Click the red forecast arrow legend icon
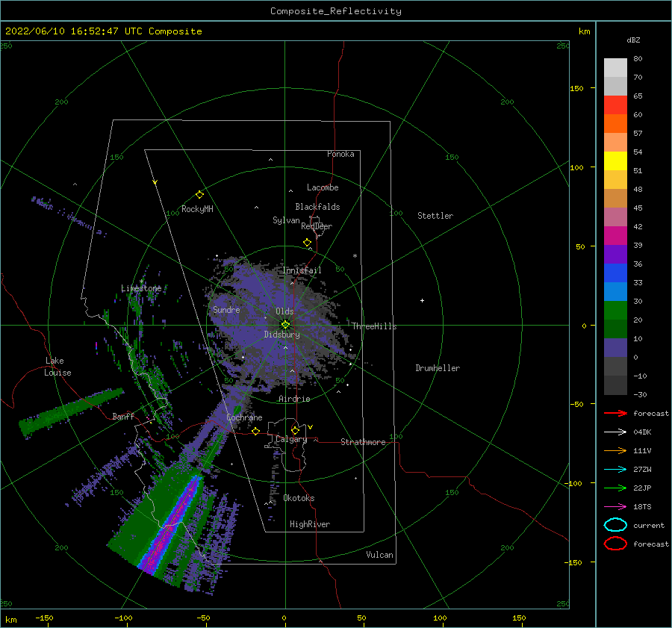 tap(615, 413)
